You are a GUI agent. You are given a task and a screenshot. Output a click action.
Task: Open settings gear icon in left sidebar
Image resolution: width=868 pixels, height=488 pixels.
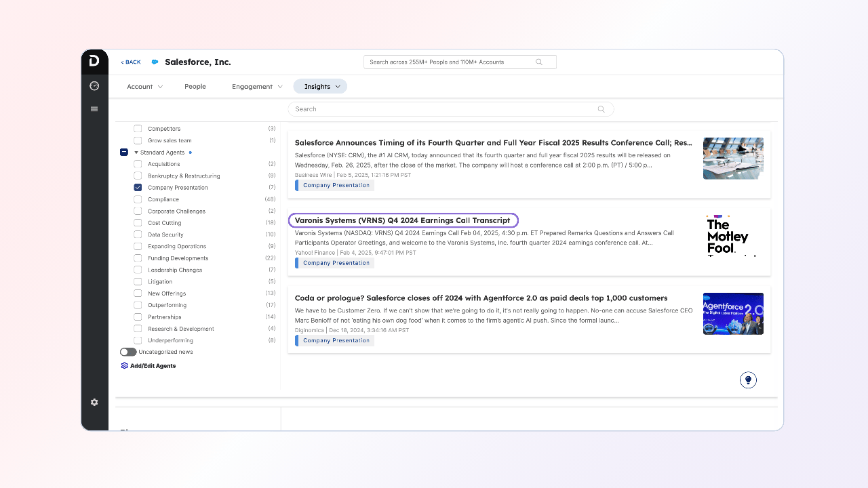pos(94,402)
